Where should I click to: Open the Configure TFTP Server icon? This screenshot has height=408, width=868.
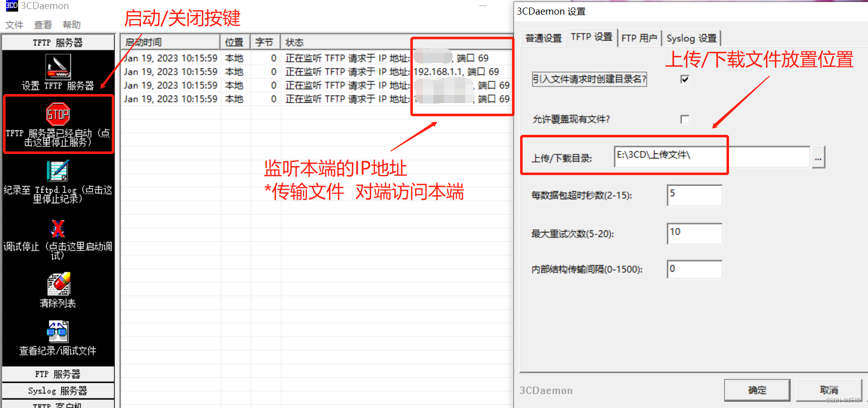pyautogui.click(x=58, y=67)
